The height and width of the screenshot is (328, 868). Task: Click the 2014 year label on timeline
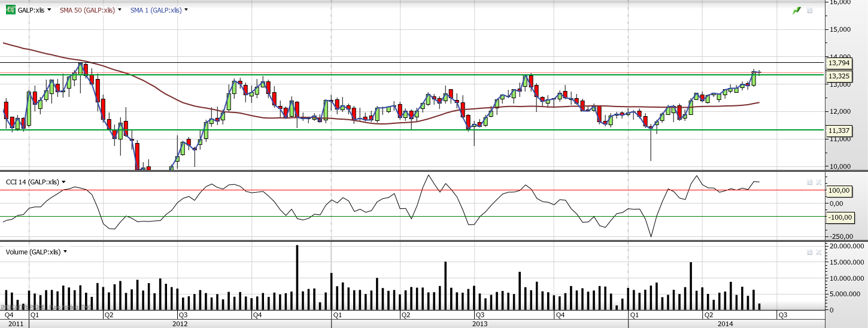726,323
